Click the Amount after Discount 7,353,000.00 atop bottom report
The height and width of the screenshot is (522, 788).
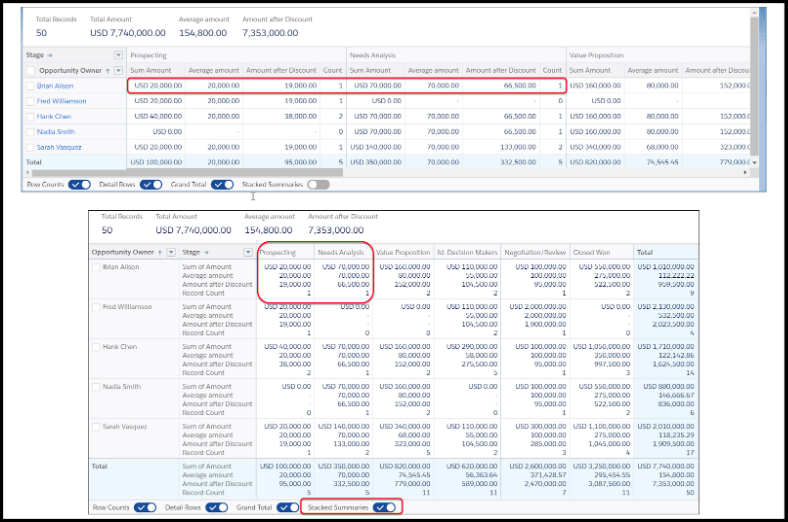tap(336, 231)
